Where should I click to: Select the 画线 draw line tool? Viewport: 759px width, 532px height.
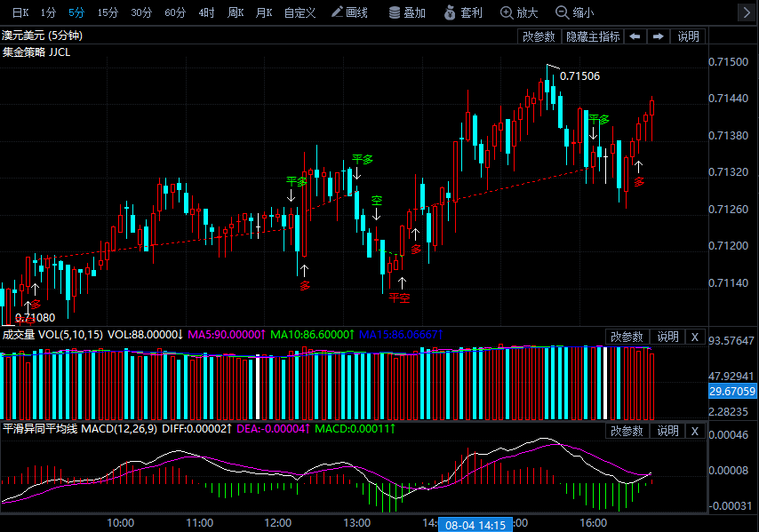(x=348, y=12)
